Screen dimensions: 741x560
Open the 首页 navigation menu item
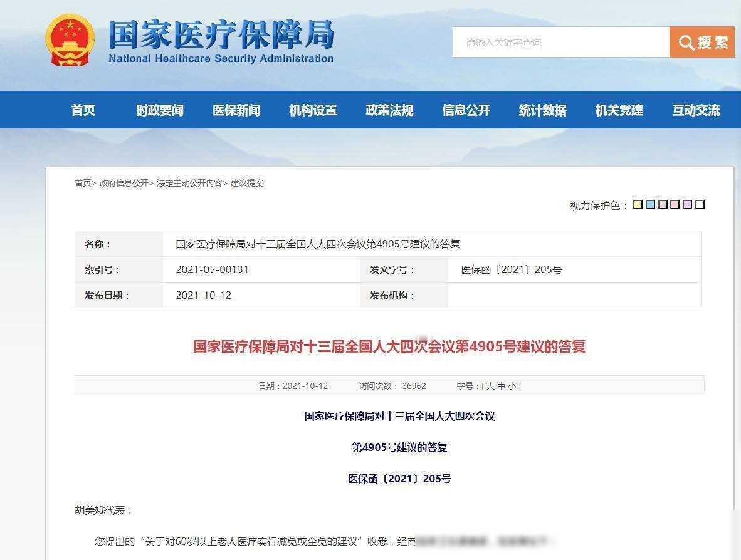(x=83, y=110)
